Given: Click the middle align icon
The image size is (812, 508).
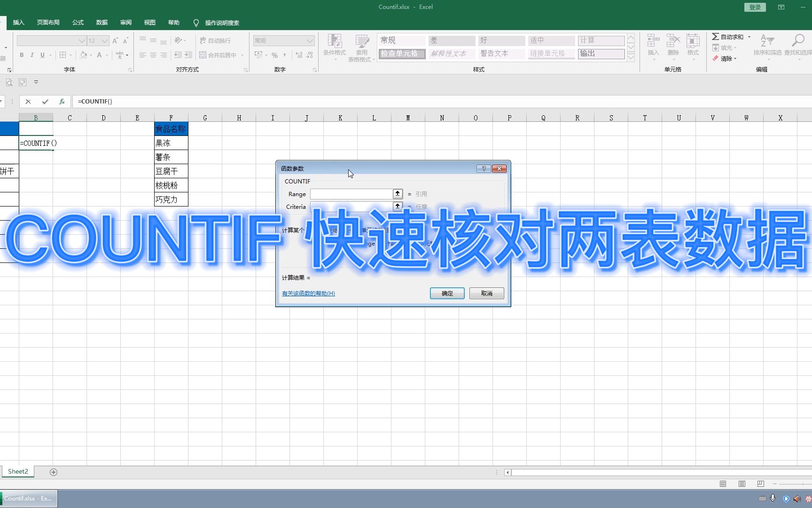Looking at the screenshot, I should 153,41.
